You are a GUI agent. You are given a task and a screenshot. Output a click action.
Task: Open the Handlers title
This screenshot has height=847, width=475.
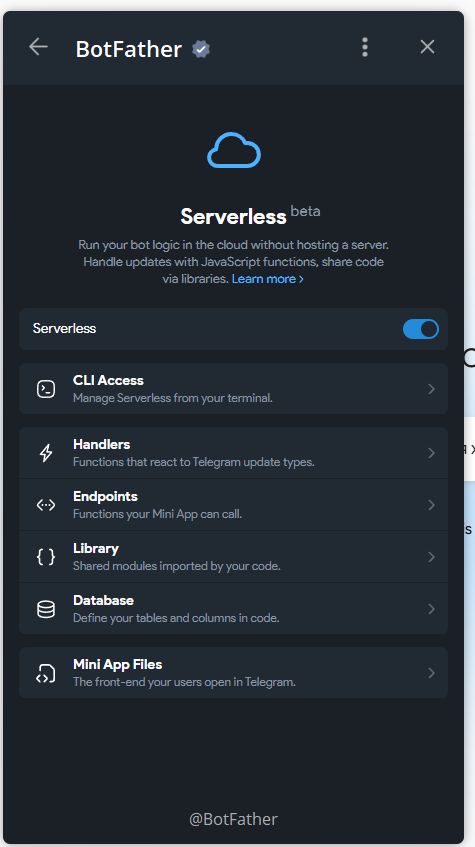(x=102, y=444)
